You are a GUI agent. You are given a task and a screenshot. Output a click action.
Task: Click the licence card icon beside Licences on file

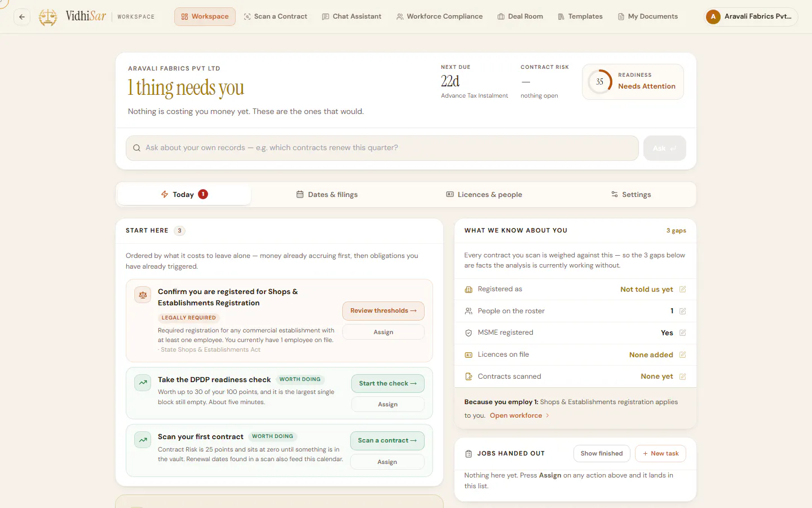[x=469, y=355]
